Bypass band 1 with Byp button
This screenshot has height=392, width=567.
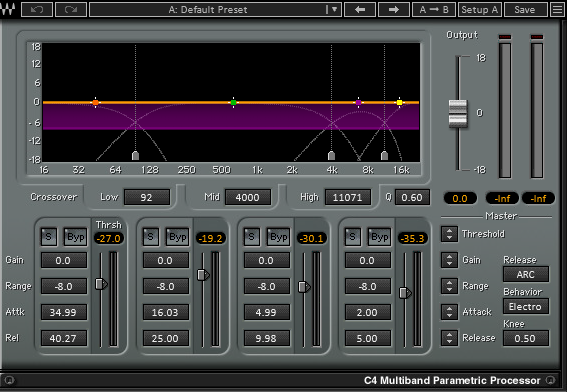pyautogui.click(x=76, y=237)
